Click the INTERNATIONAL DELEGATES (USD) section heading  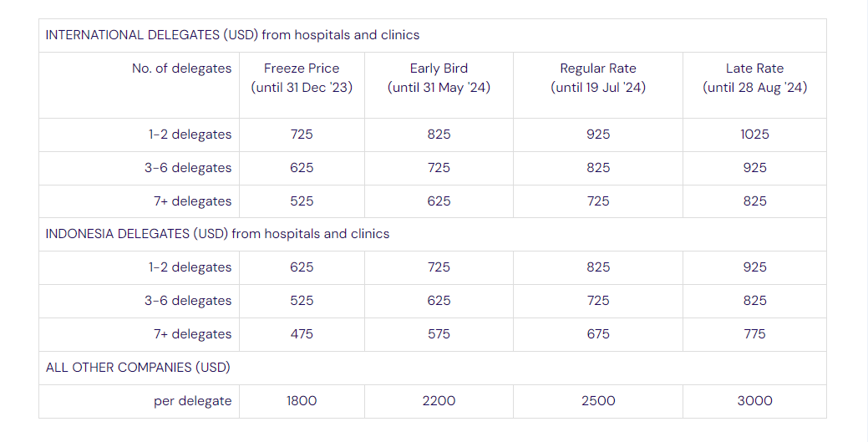coord(232,35)
